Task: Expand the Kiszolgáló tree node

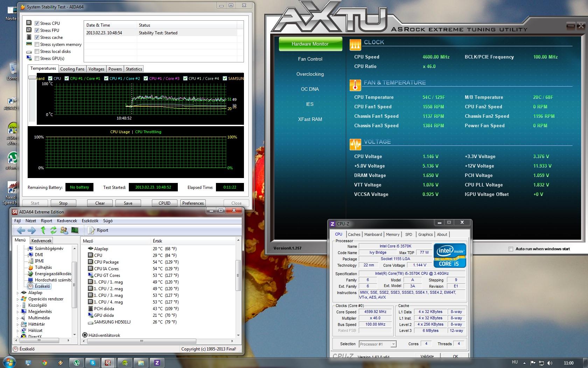Action: [x=18, y=305]
